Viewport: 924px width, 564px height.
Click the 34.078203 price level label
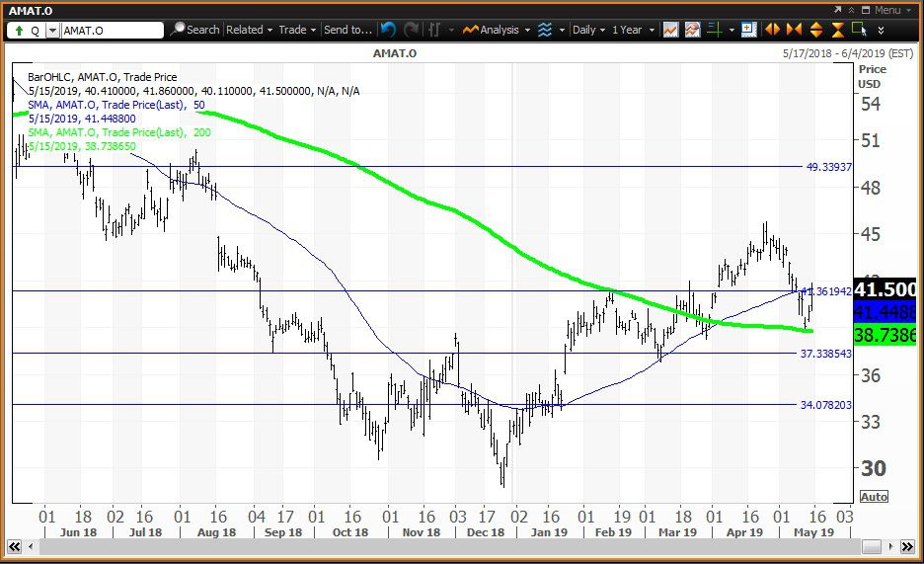point(825,405)
